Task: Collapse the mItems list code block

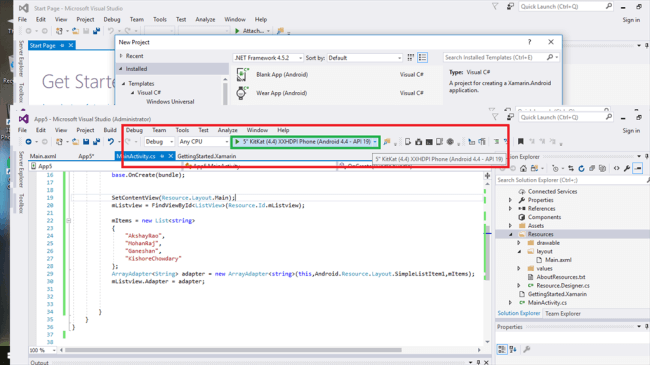Action: (69, 221)
